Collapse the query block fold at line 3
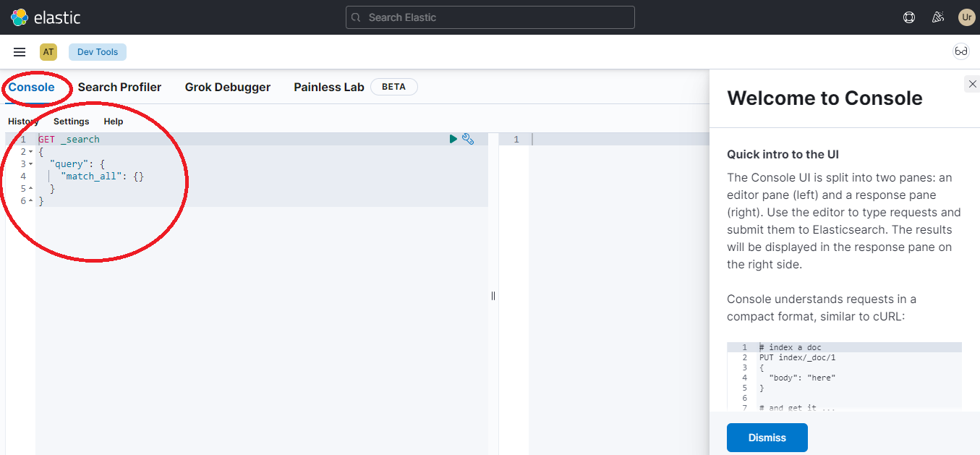980x455 pixels. pos(30,164)
